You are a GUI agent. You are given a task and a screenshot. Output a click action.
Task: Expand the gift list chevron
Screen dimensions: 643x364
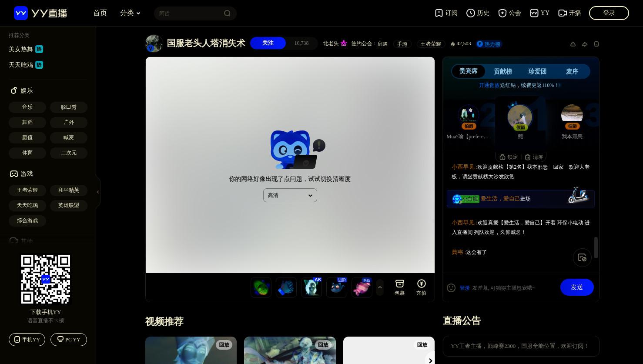(380, 287)
